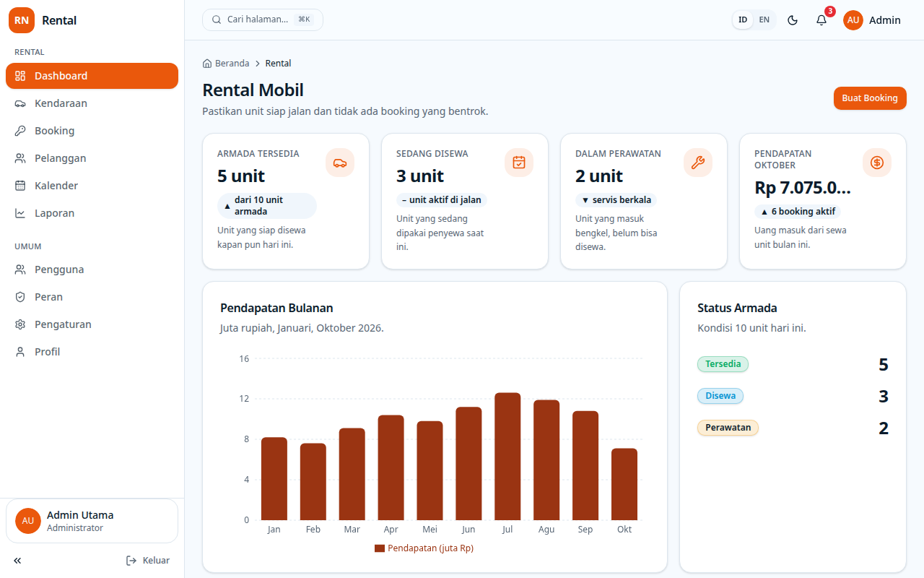Open Admin Utama profile card
This screenshot has height=578, width=924.
tap(92, 521)
